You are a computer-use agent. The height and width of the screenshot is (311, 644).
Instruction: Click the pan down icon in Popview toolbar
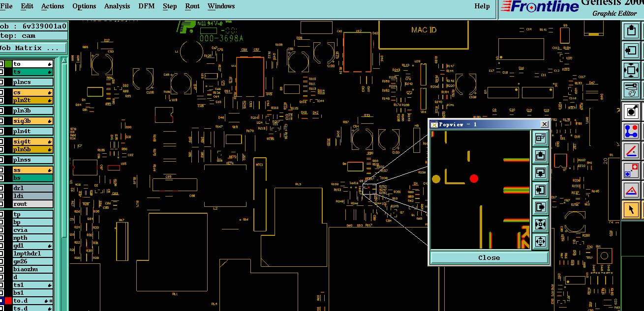pyautogui.click(x=540, y=173)
